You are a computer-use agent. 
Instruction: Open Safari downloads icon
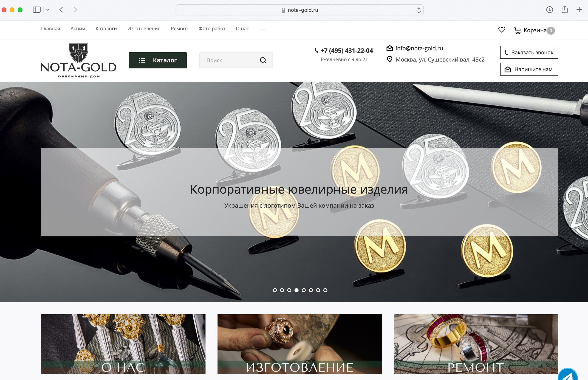coord(549,10)
